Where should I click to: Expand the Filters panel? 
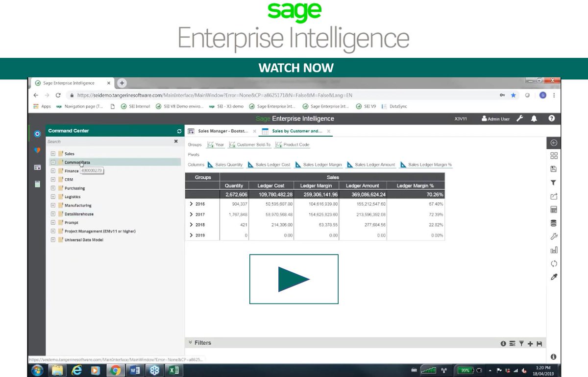click(x=190, y=343)
